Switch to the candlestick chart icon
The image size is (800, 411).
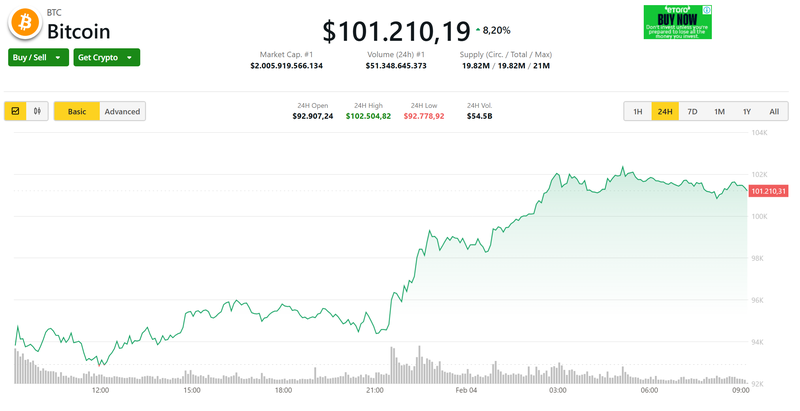[38, 111]
